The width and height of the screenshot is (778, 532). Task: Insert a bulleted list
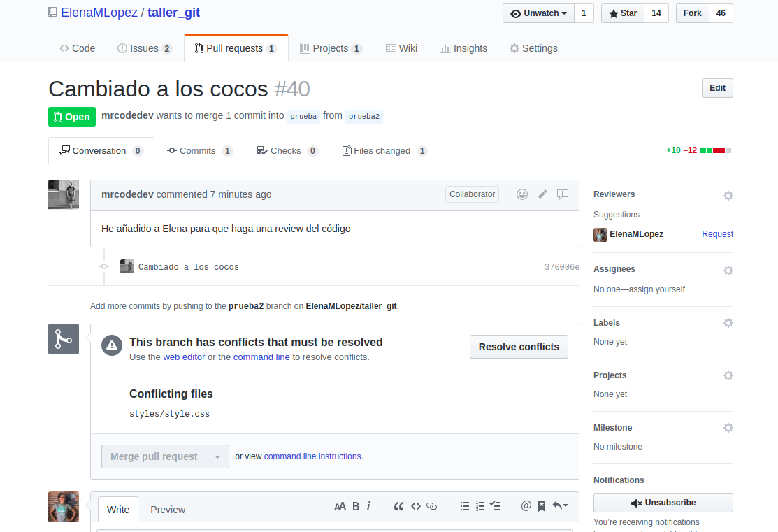click(464, 506)
